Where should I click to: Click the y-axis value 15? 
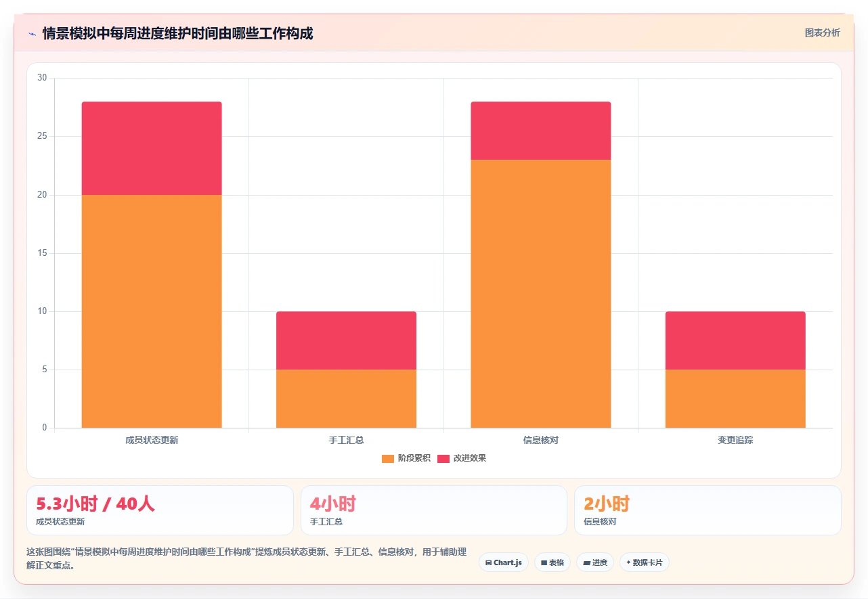42,253
